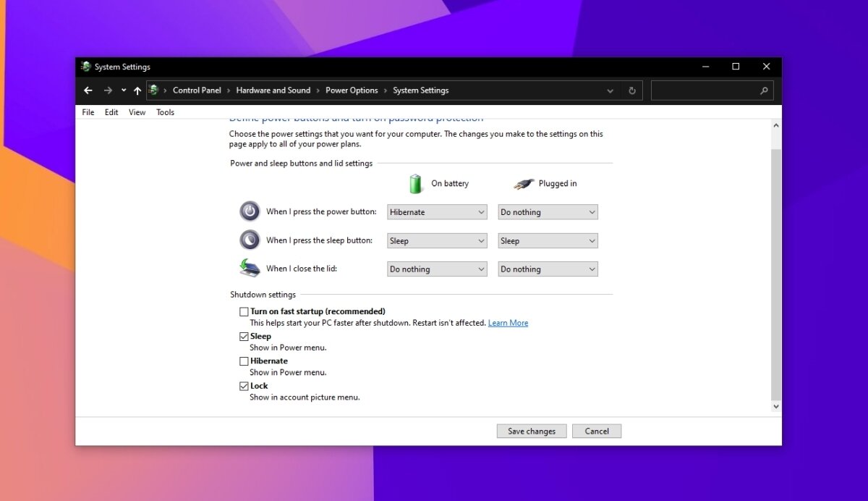Click the Up one level arrow
The image size is (868, 501).
click(137, 90)
